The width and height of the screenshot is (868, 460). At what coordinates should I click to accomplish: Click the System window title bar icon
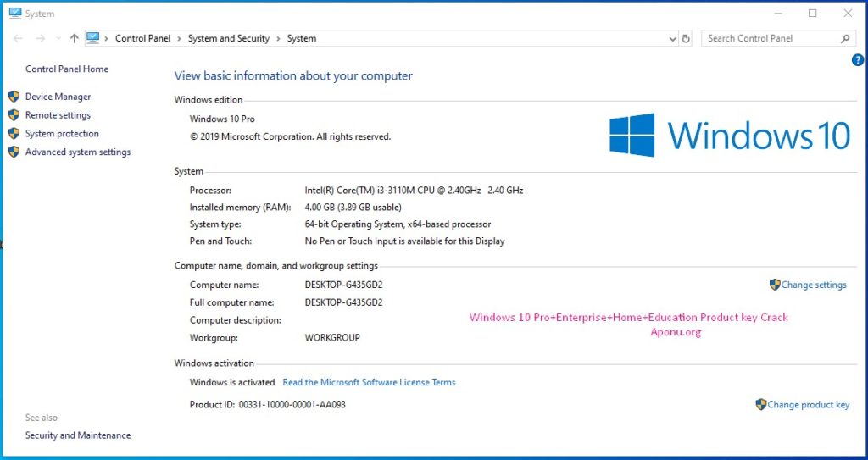click(x=15, y=14)
